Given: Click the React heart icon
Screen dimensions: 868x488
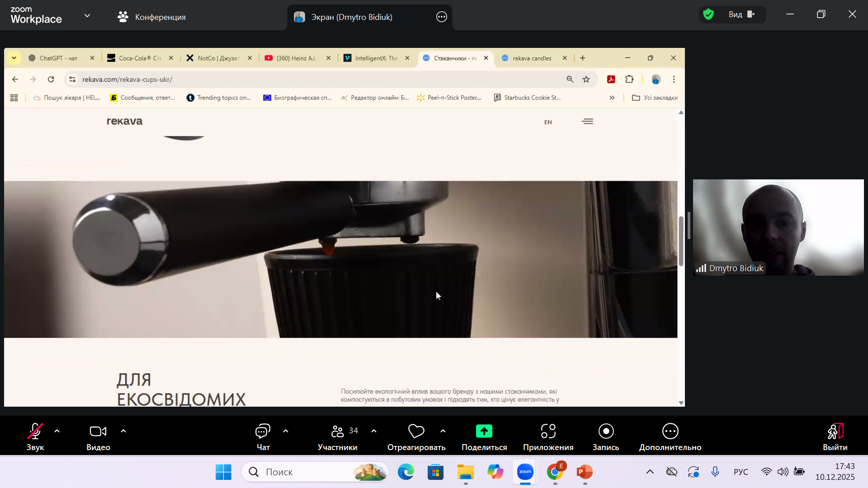Looking at the screenshot, I should click(x=416, y=432).
